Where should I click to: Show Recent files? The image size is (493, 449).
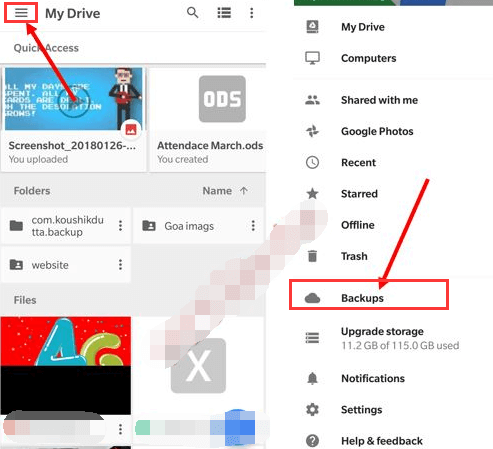point(358,162)
